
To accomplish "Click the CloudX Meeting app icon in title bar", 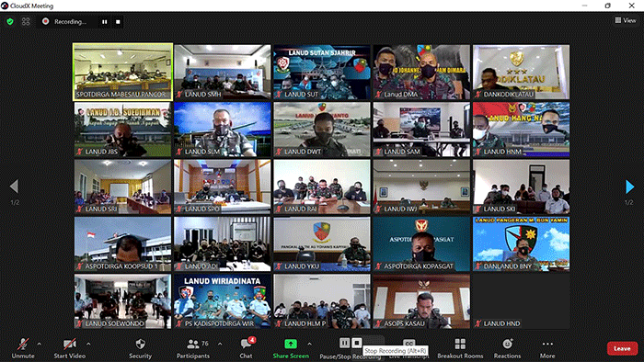I will click(x=5, y=6).
